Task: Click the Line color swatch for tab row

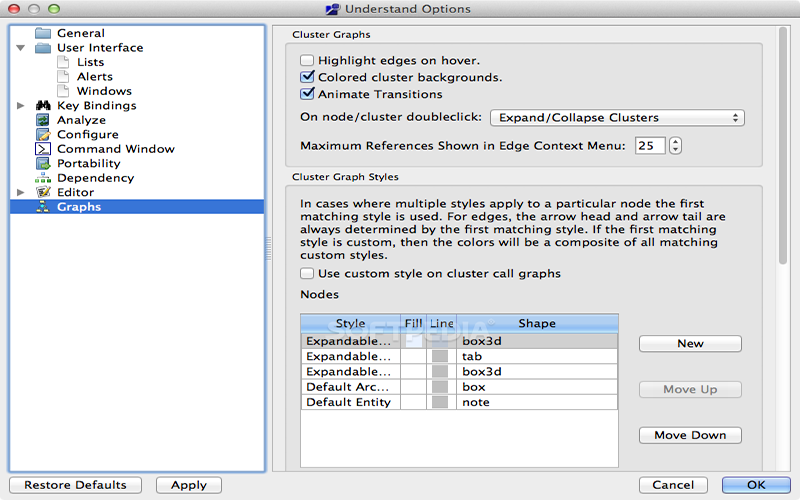Action: 441,356
